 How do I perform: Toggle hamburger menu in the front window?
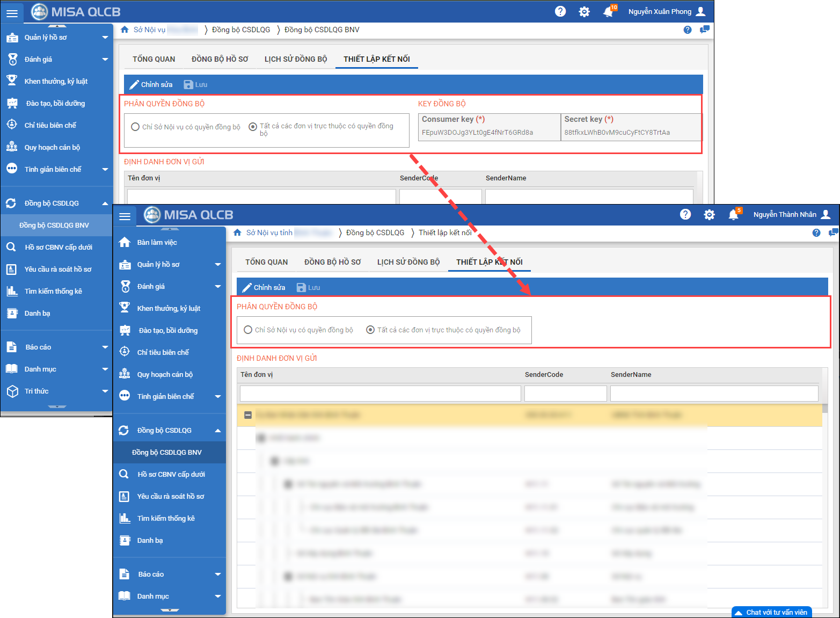(x=125, y=216)
